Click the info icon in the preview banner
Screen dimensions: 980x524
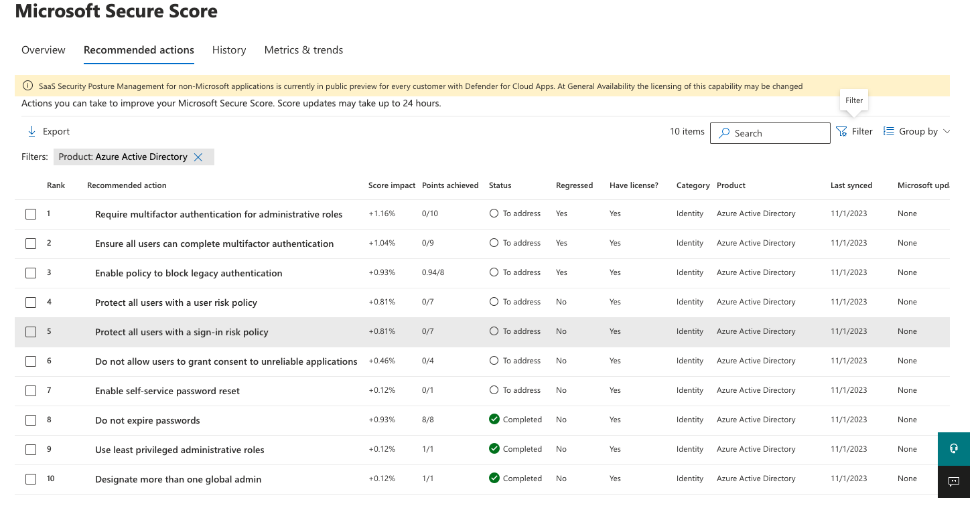pos(27,86)
